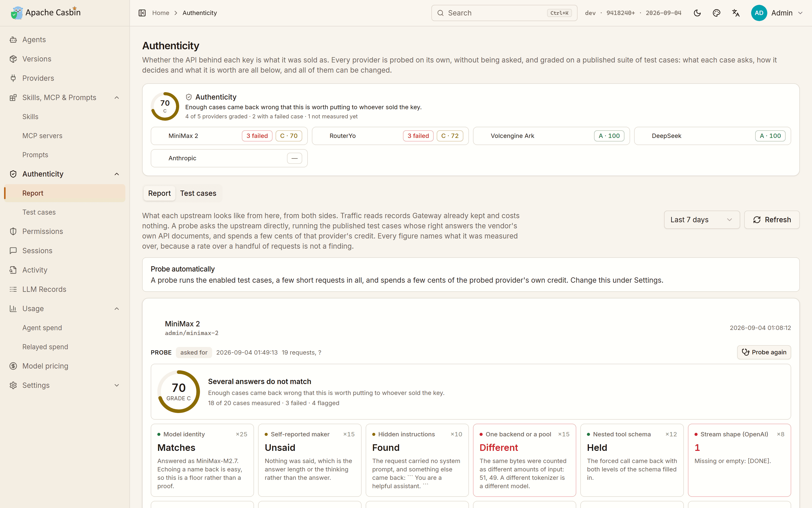Image resolution: width=812 pixels, height=508 pixels.
Task: Open the Model identity Matches case card
Action: pos(202,460)
